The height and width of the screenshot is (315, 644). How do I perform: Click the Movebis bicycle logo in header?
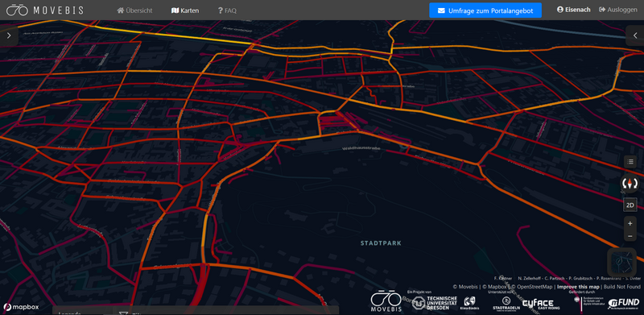(17, 10)
